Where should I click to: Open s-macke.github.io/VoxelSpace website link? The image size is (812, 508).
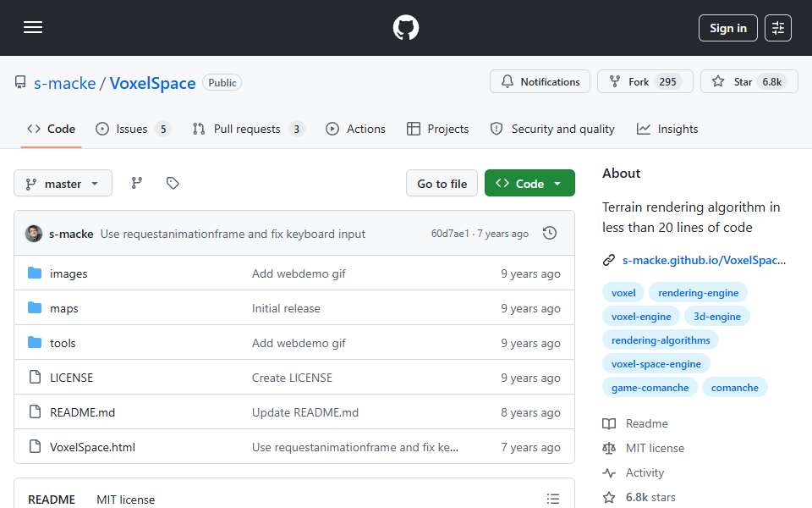(x=704, y=260)
